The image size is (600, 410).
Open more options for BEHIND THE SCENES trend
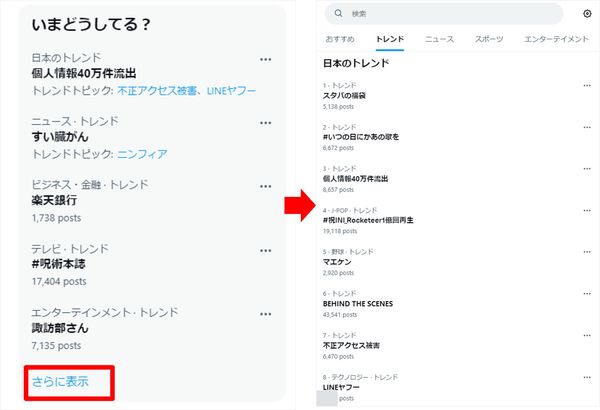coord(587,294)
